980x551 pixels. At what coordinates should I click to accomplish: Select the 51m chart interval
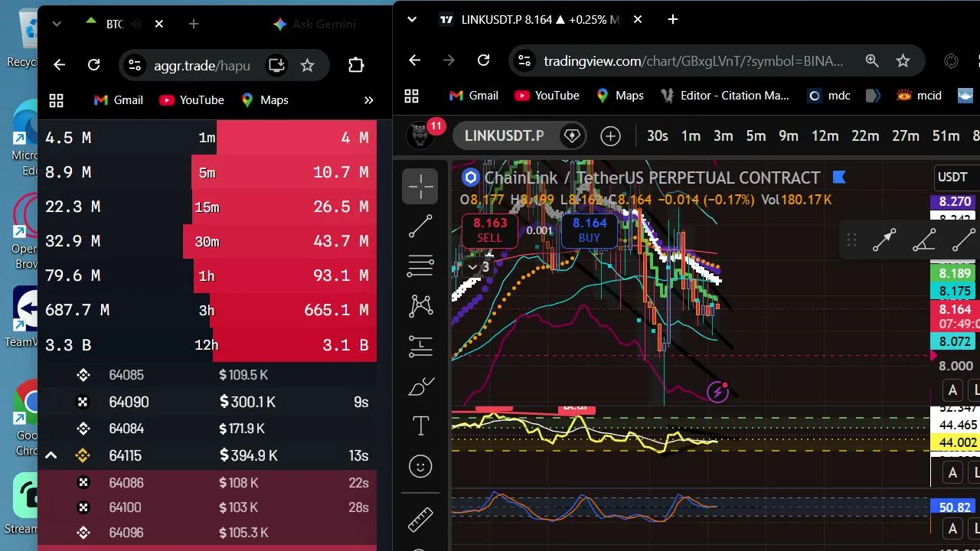tap(946, 136)
